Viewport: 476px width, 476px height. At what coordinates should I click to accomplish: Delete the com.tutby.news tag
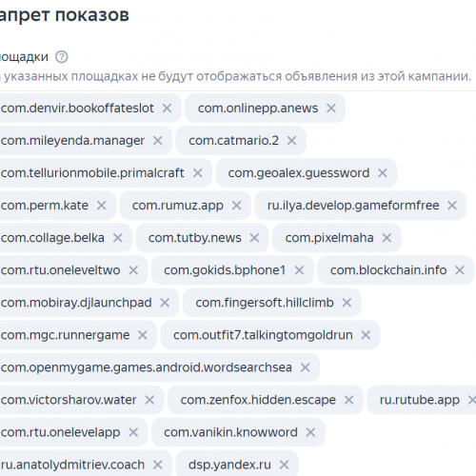[254, 238]
